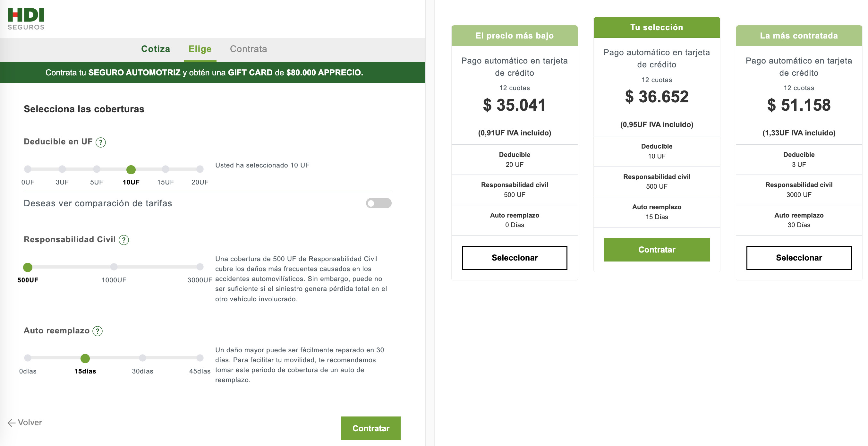Click the green Contratar button at the bottom

(371, 428)
